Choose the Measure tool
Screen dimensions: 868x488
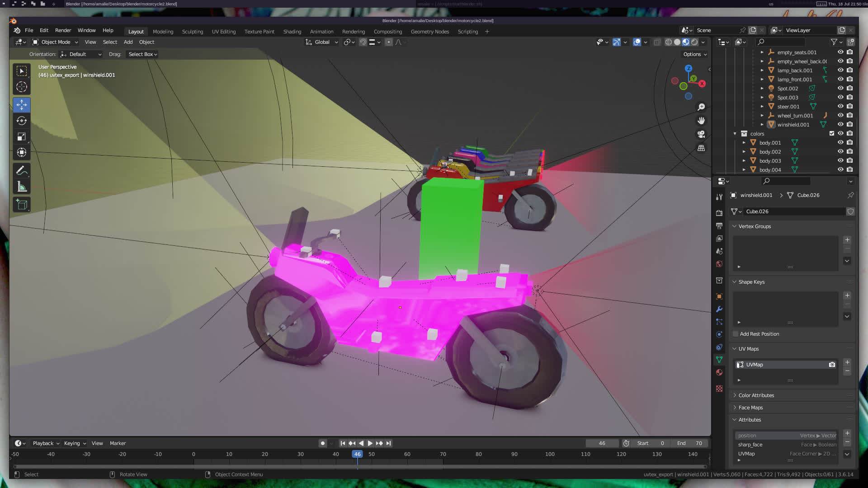click(21, 187)
